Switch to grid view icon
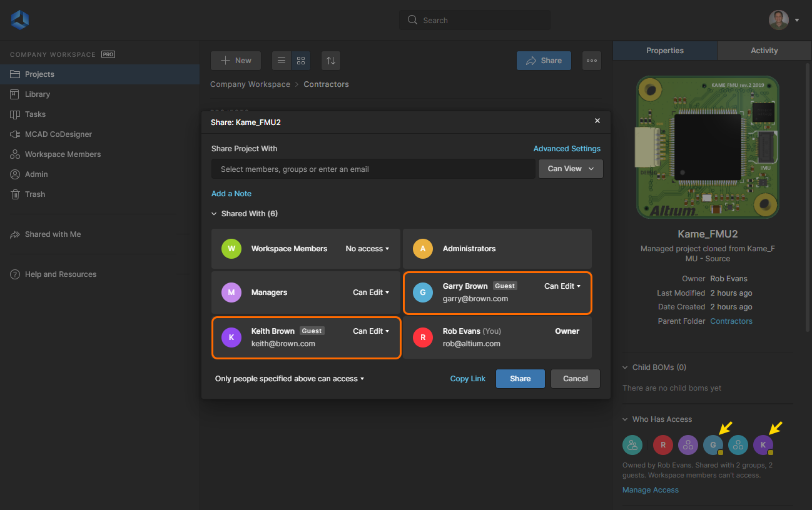Screen dimensions: 812x510 point(301,61)
